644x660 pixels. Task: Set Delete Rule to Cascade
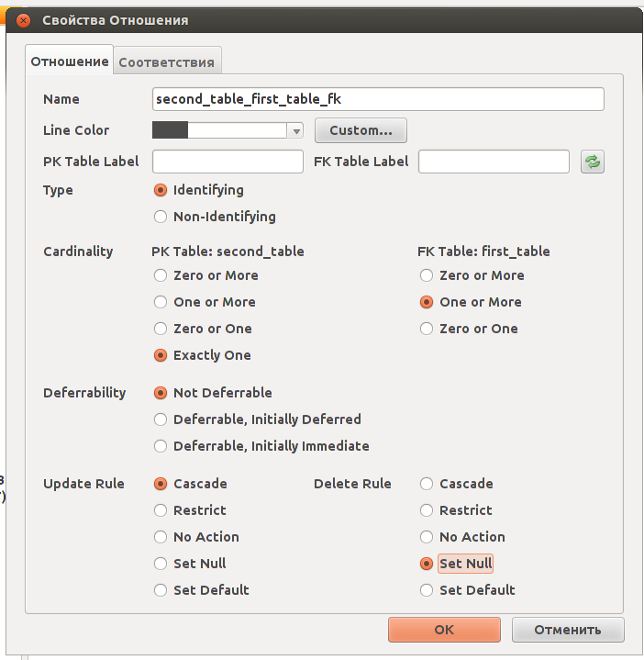(427, 484)
